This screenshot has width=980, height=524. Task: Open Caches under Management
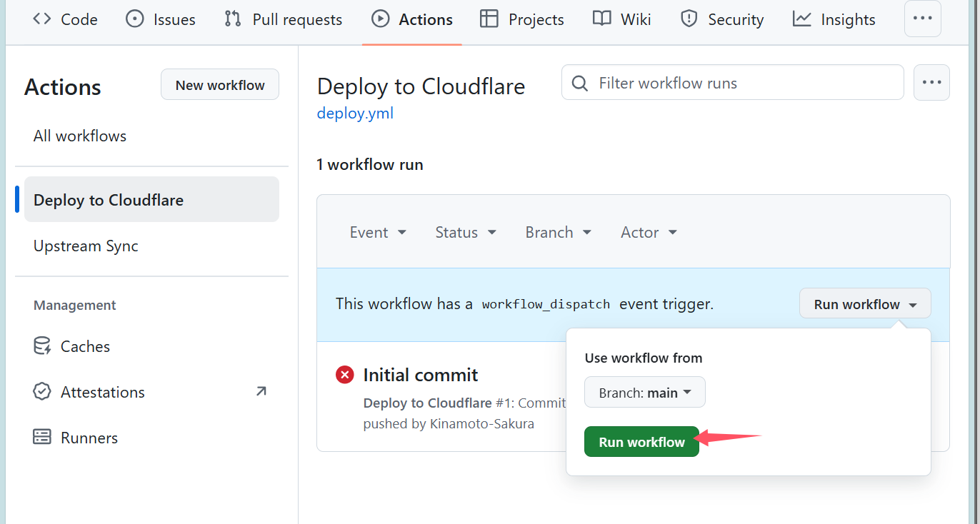click(x=85, y=346)
